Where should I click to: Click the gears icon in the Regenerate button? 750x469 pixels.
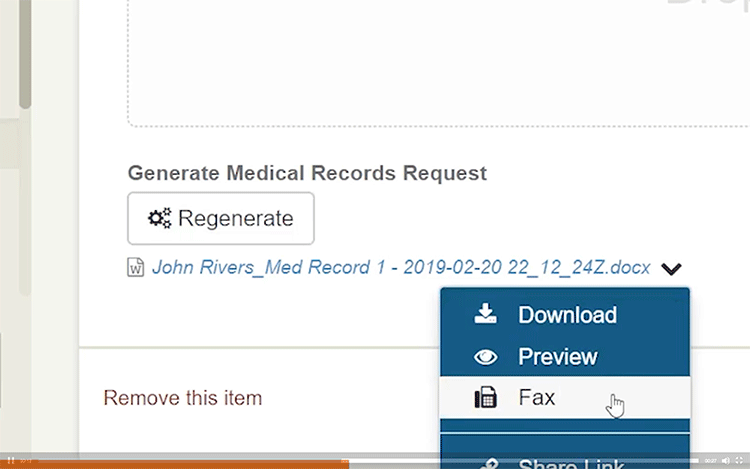click(159, 218)
